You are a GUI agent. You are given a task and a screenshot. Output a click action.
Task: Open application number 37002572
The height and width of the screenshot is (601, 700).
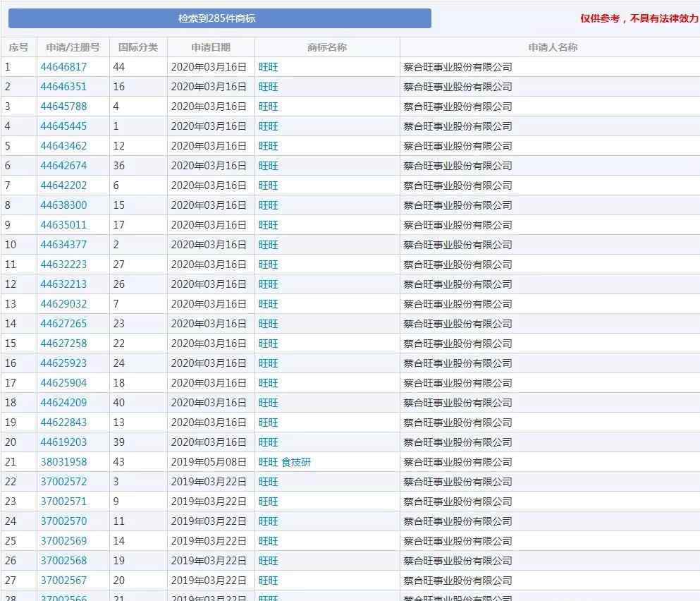63,482
